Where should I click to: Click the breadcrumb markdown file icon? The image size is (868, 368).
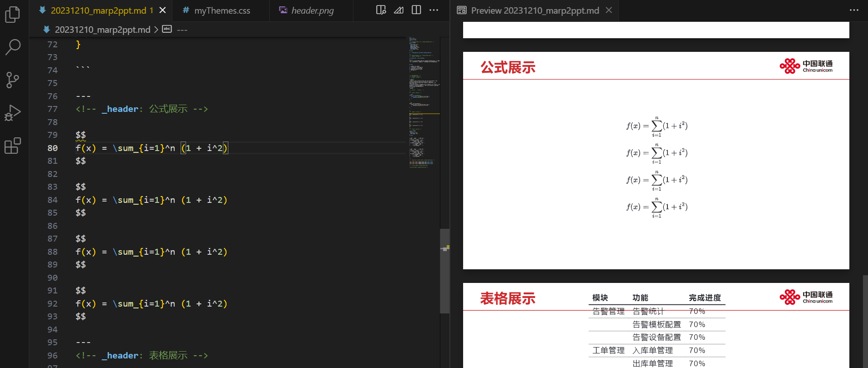click(x=46, y=30)
